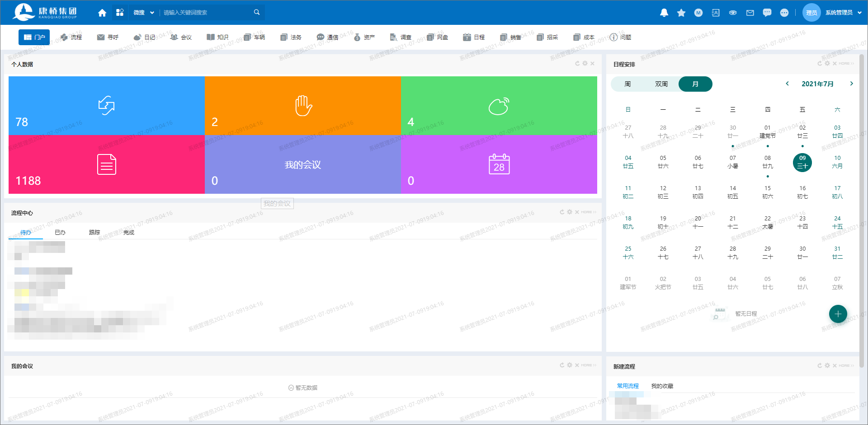Select the 常用流程 tab
Image resolution: width=868 pixels, height=425 pixels.
pyautogui.click(x=628, y=386)
